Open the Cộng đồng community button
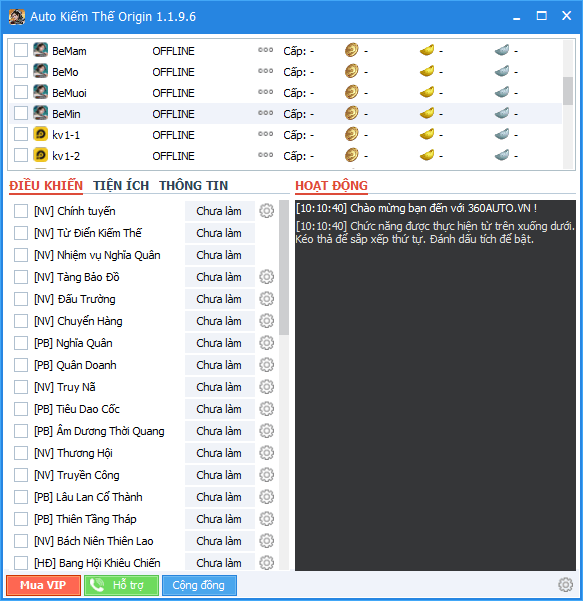The image size is (583, 601). tap(199, 585)
